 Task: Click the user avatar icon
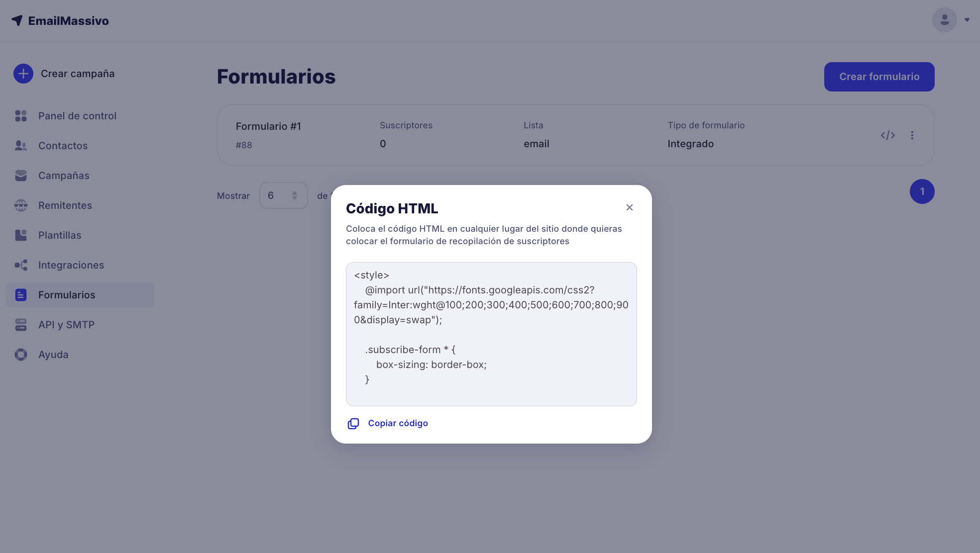coord(944,20)
